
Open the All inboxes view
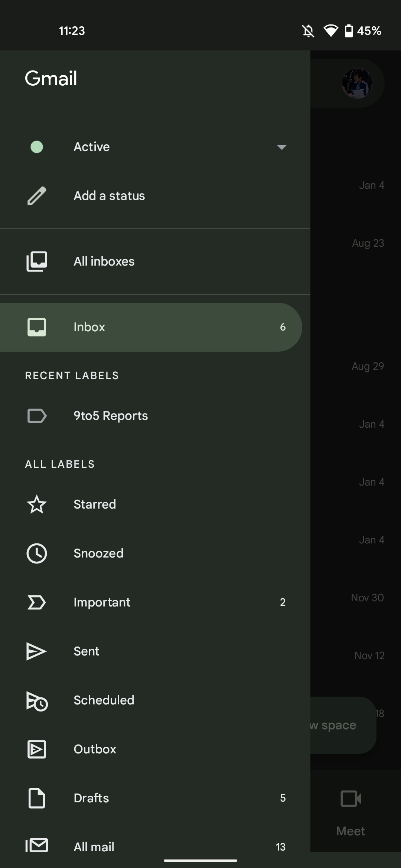point(104,262)
